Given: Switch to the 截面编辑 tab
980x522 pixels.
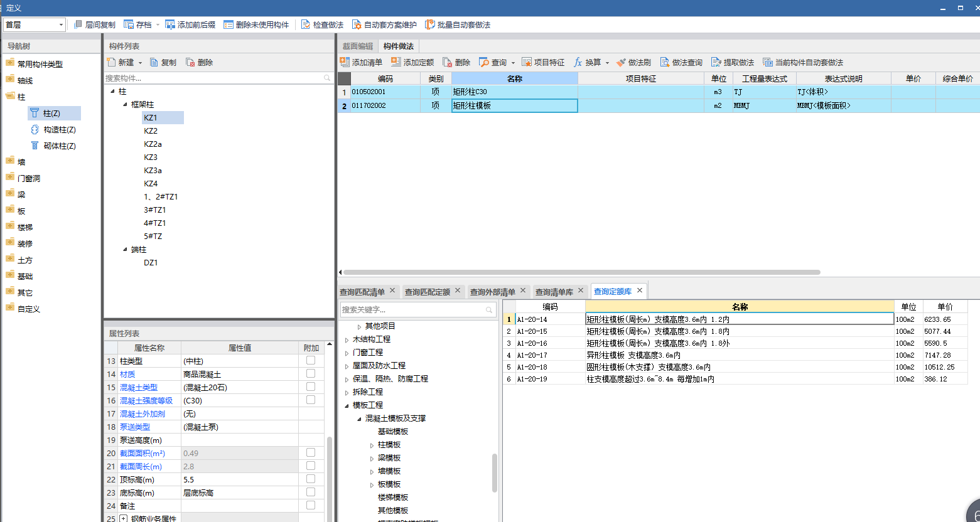Looking at the screenshot, I should [357, 46].
